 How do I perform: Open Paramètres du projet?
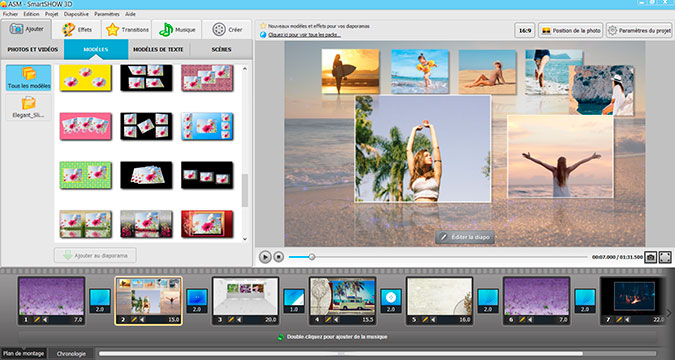[639, 31]
